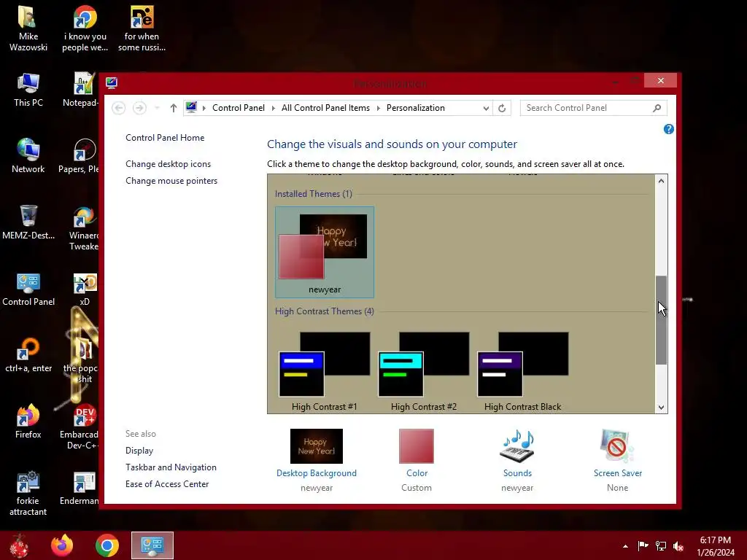Switch to Control Panel taskbar button
Image resolution: width=747 pixels, height=560 pixels.
tap(152, 545)
